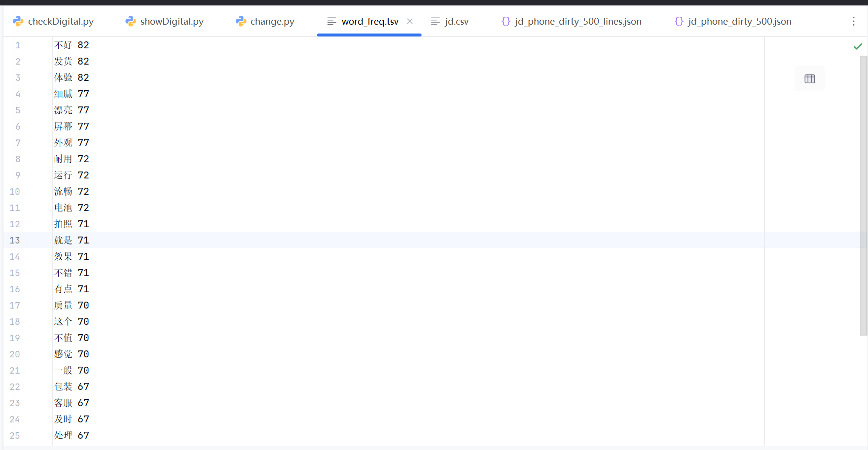
Task: Click the text '感觉 70' on line 20
Action: tap(72, 354)
